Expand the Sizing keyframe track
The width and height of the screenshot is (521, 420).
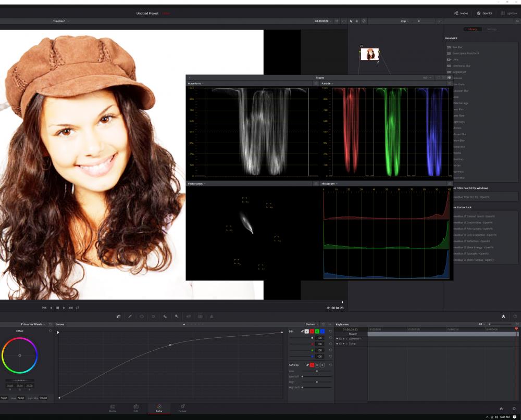346,343
